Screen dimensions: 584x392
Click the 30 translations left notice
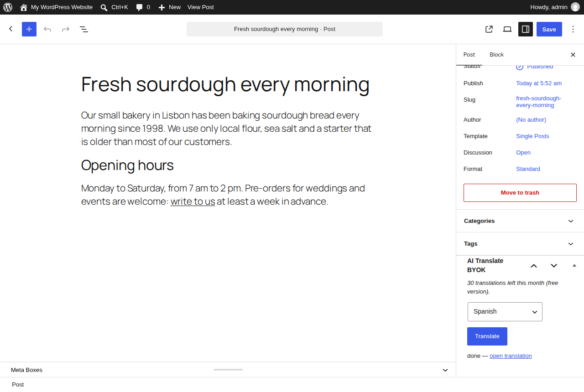tap(513, 287)
